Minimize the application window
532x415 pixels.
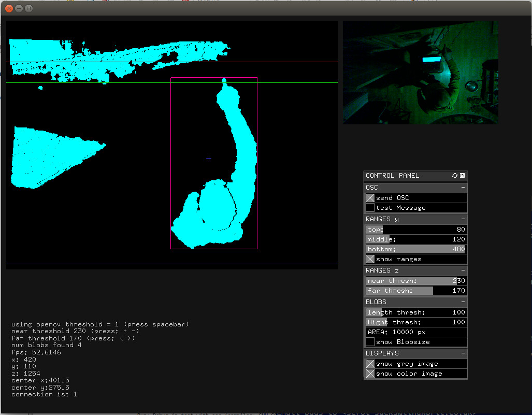point(19,8)
